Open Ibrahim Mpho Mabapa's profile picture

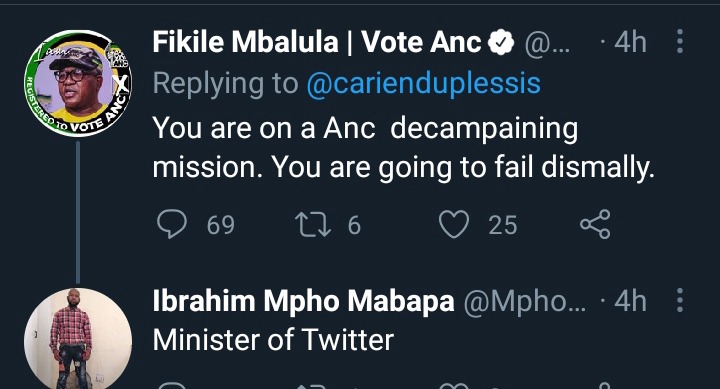point(78,338)
